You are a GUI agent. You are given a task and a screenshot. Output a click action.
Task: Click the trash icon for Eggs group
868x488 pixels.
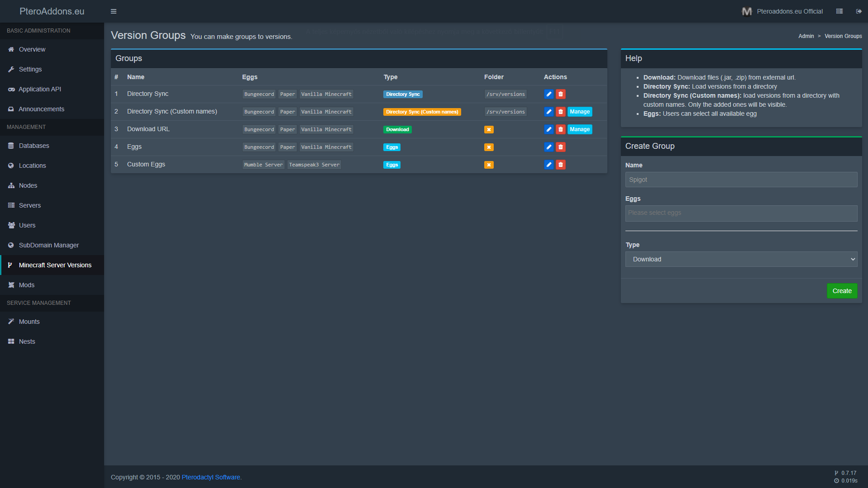tap(560, 147)
